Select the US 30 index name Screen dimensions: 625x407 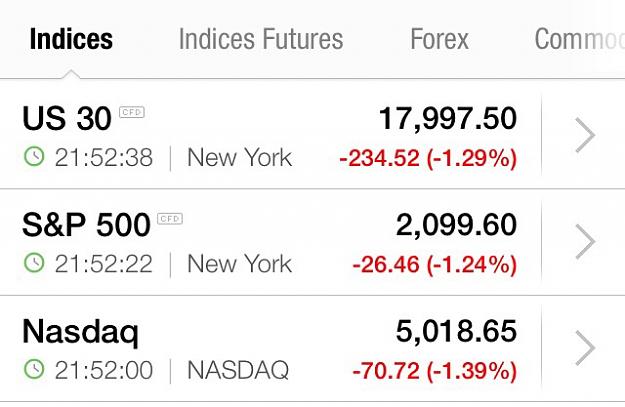coord(67,118)
